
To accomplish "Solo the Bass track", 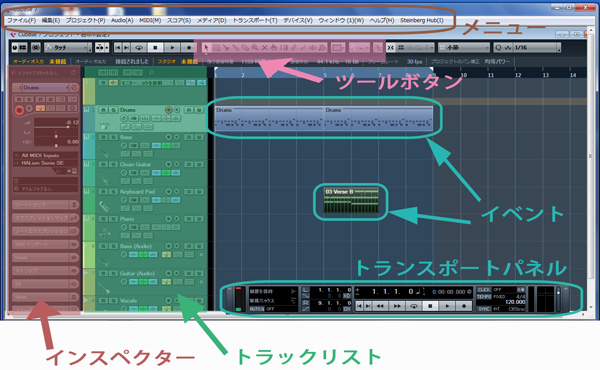I will coord(113,137).
